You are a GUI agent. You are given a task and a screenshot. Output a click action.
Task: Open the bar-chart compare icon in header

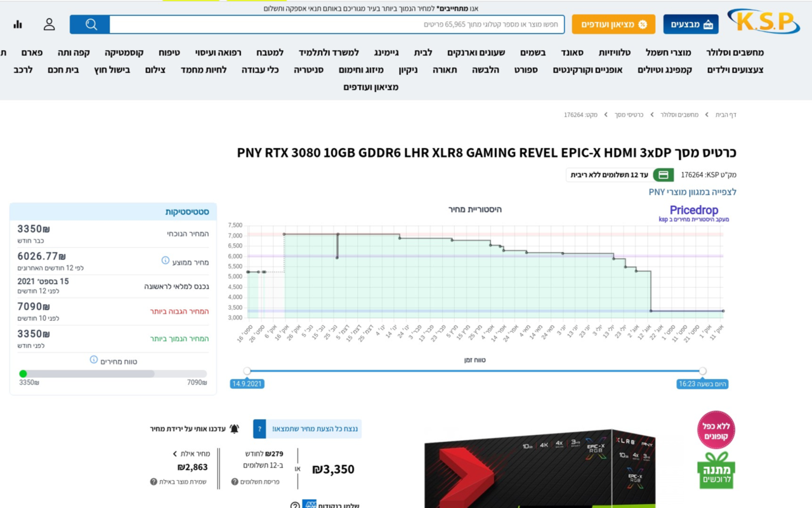tap(18, 25)
